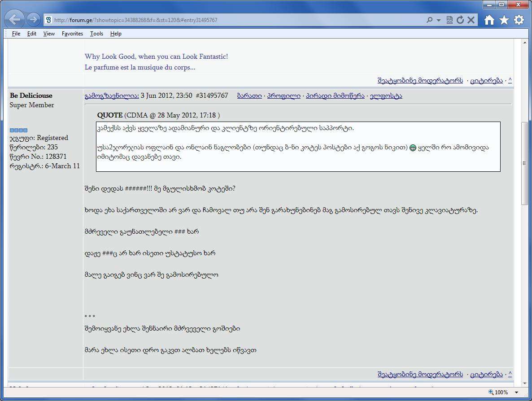Open the View menu
Viewport: 532px width, 401px height.
pyautogui.click(x=49, y=34)
